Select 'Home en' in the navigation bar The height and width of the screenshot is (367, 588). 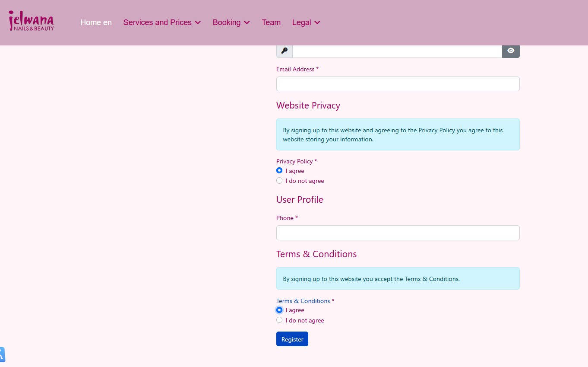pos(96,22)
